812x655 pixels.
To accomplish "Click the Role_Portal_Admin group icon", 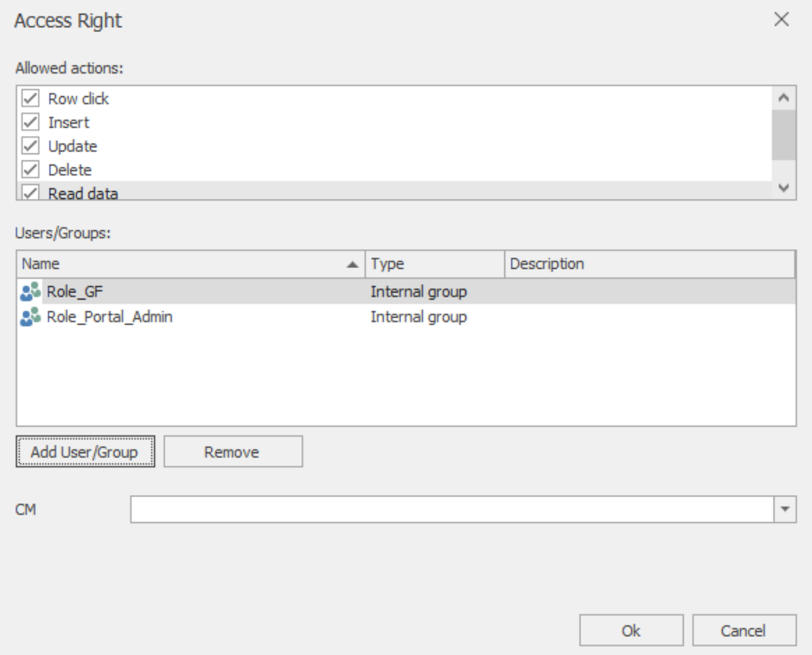I will [30, 316].
